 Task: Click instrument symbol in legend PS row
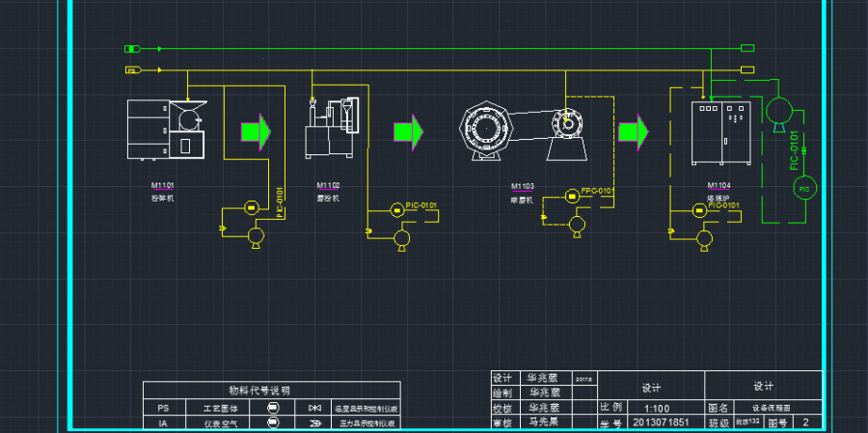coord(273,408)
